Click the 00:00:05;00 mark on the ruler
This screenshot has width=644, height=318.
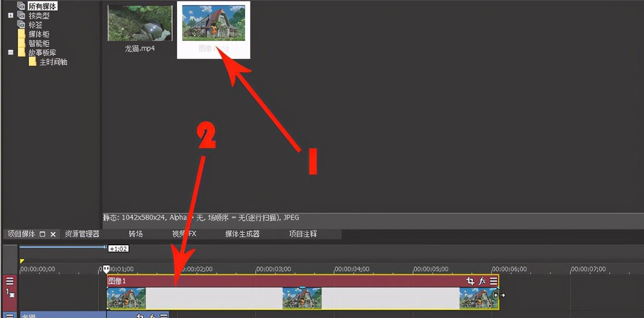click(431, 269)
